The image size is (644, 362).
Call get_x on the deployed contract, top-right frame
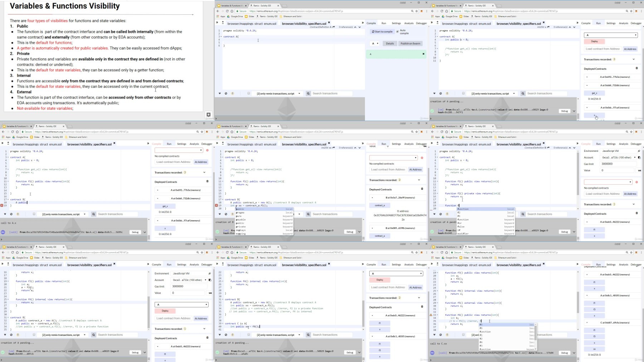[x=594, y=93]
